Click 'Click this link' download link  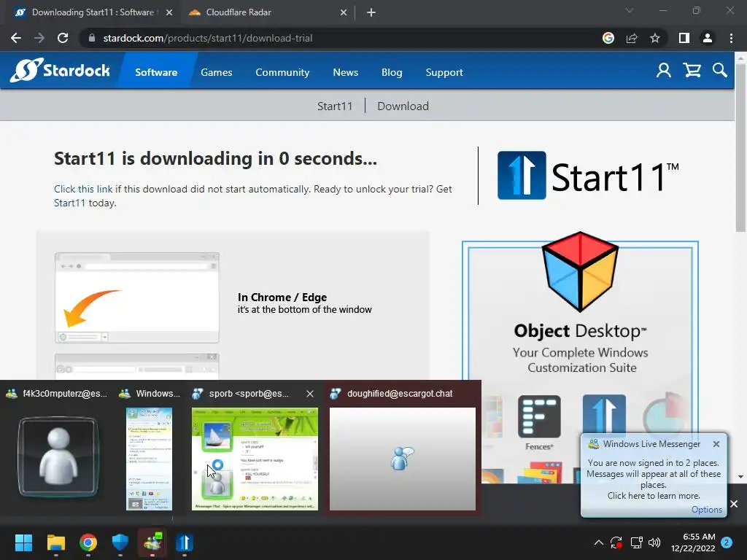click(83, 189)
